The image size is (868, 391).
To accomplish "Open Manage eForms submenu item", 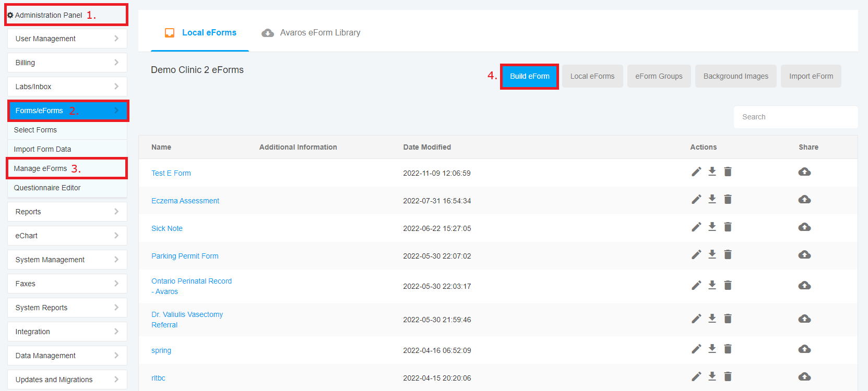I will 67,168.
